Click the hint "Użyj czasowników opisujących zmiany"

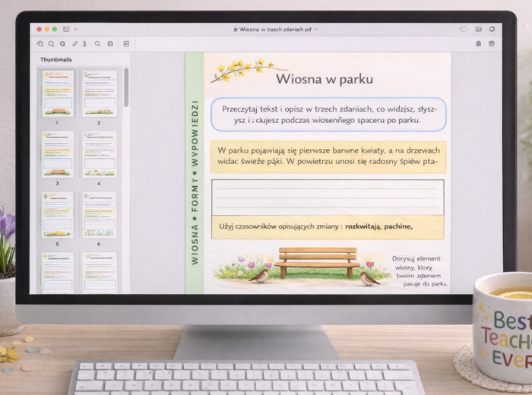pyautogui.click(x=279, y=226)
